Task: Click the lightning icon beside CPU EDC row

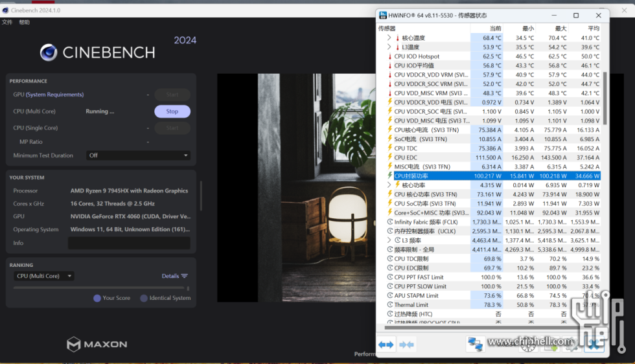Action: point(390,157)
